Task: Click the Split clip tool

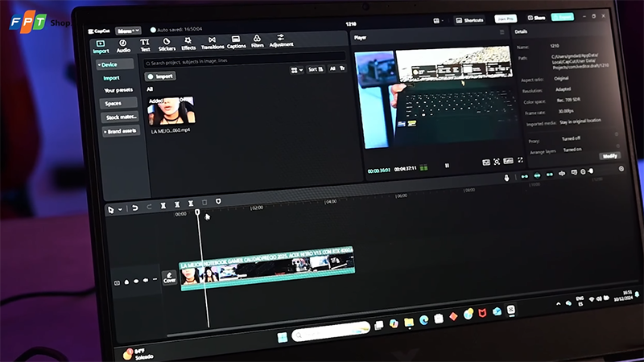Action: [x=163, y=205]
